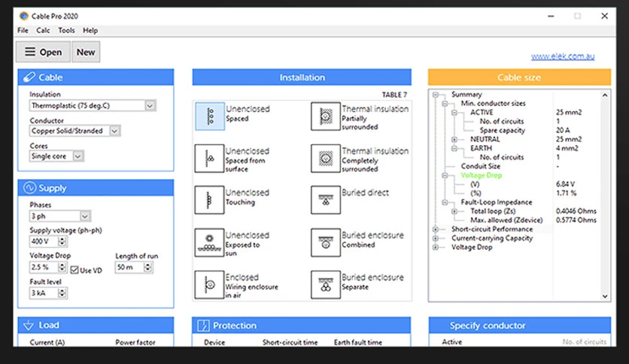Select Enclosed Wiring enclosure in air icon
The width and height of the screenshot is (629, 364).
[x=209, y=284]
